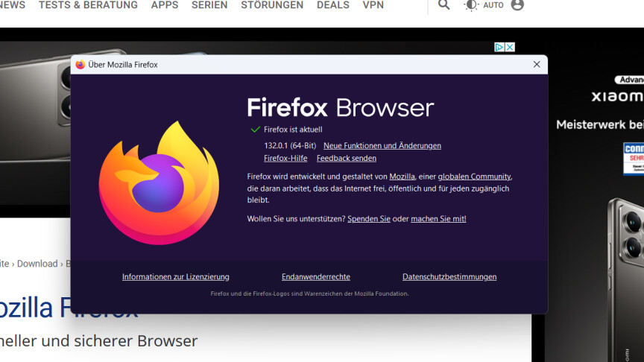Open the machen Sie mit! link
Viewport: 644px width, 362px height.
(438, 219)
